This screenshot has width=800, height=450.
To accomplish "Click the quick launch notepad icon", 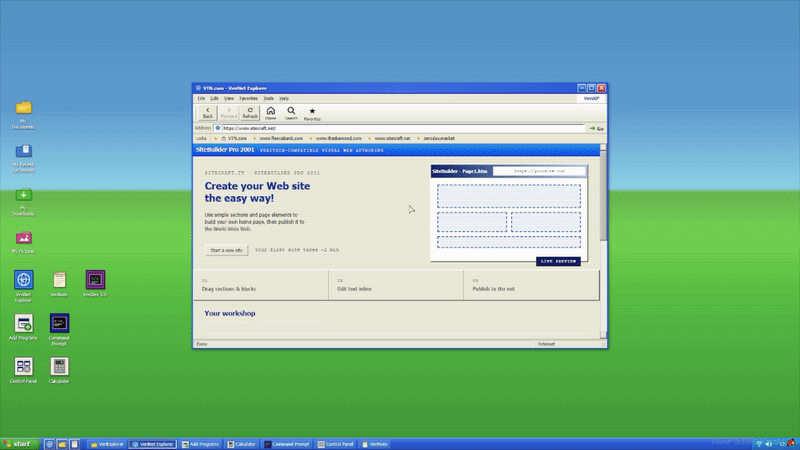I will pos(74,444).
